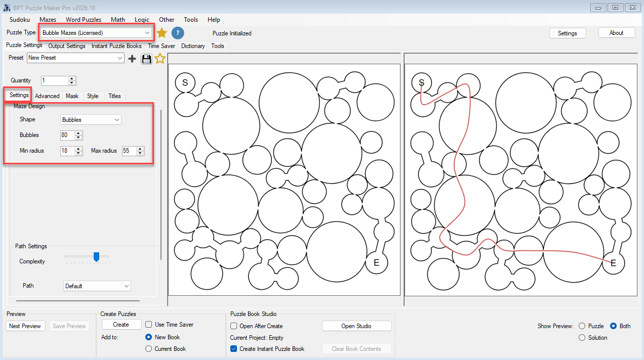This screenshot has height=360, width=644.
Task: Open the Puzzle Type dropdown
Action: (96, 33)
